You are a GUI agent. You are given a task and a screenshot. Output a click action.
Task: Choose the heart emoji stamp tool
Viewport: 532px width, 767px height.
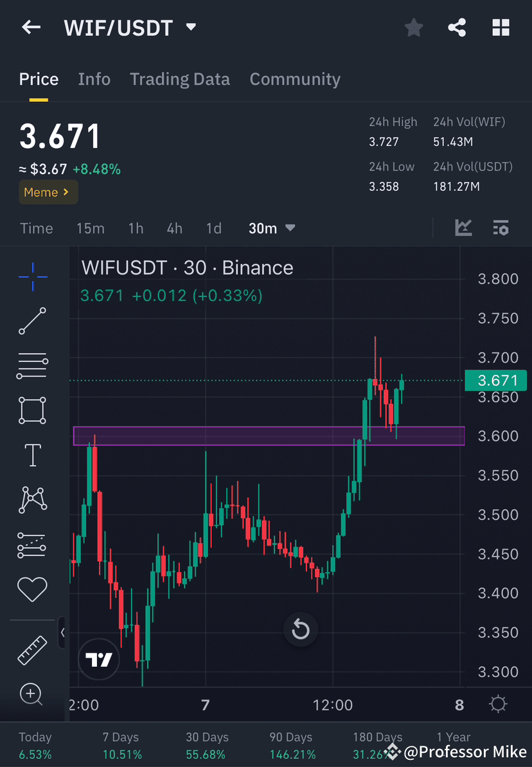coord(31,589)
